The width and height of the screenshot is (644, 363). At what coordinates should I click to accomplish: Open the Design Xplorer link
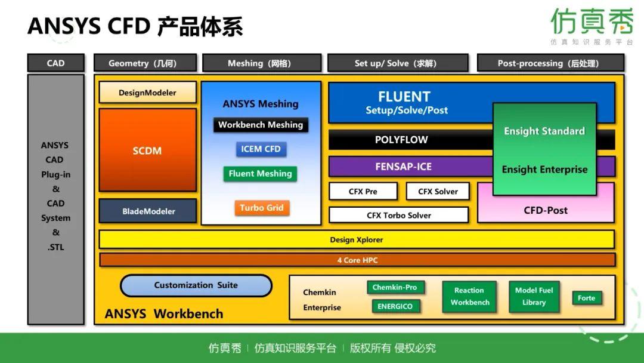pyautogui.click(x=358, y=239)
